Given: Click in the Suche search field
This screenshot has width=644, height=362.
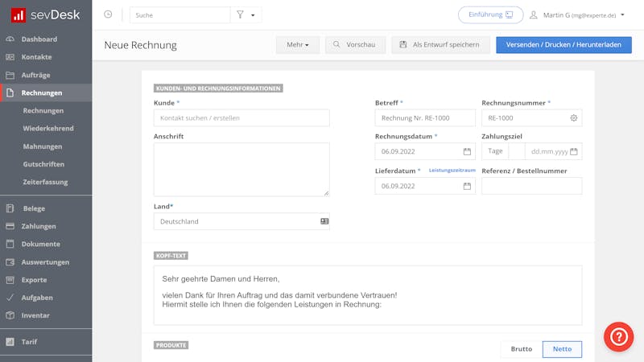Looking at the screenshot, I should pyautogui.click(x=180, y=15).
